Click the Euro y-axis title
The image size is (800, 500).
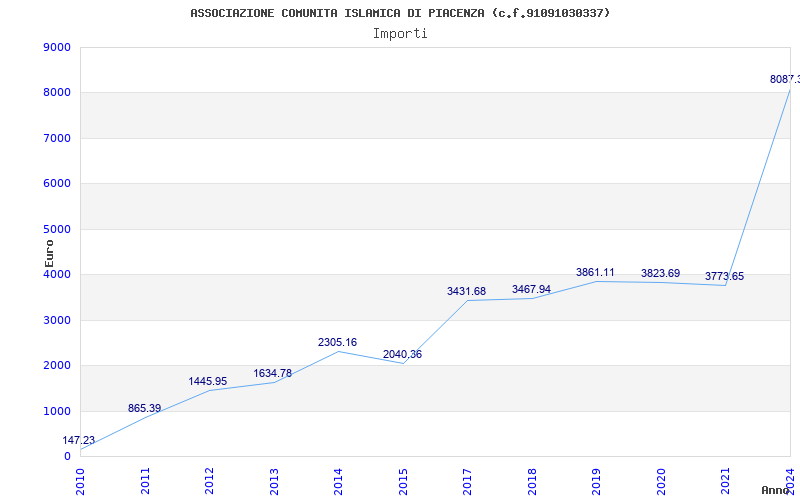pos(49,254)
